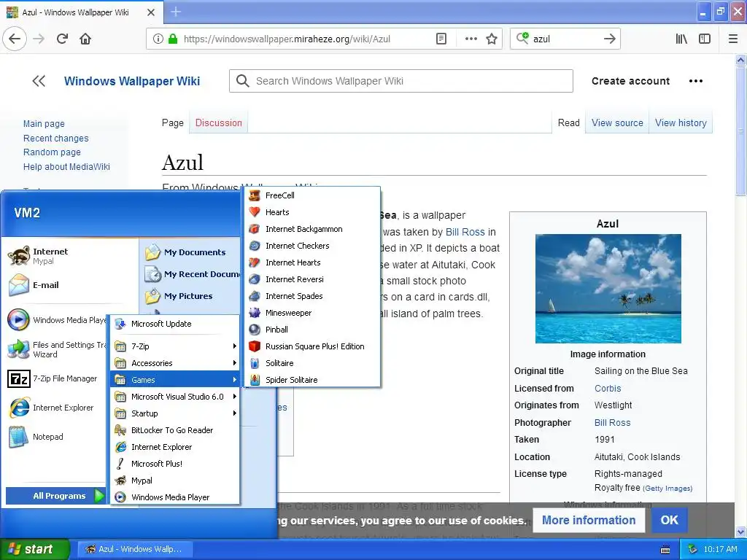
Task: Open My Recent Documents menu
Action: (x=192, y=274)
